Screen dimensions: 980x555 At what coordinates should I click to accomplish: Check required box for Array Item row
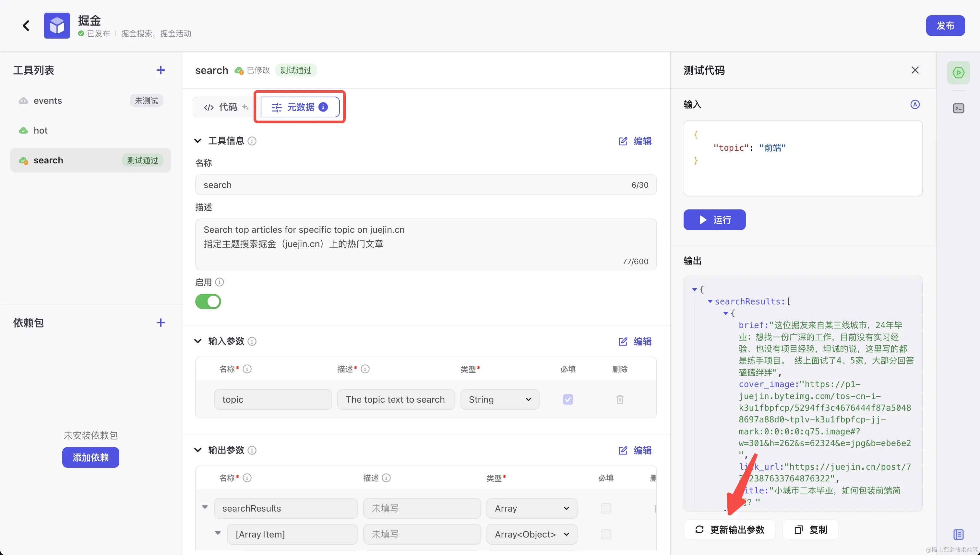tap(605, 535)
